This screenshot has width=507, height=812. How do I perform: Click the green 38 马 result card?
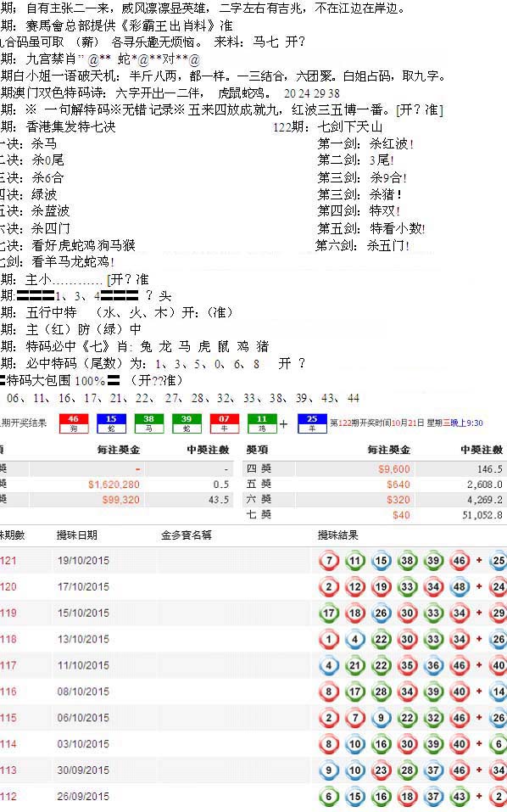pos(149,423)
